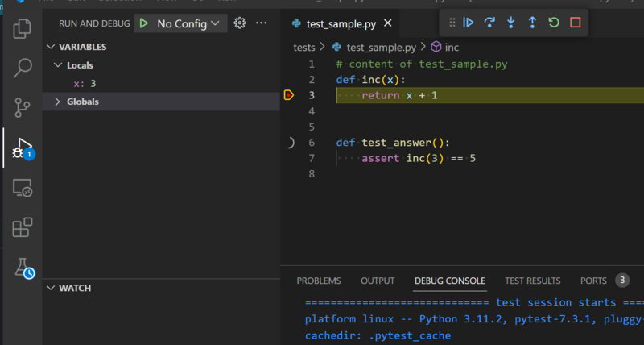The width and height of the screenshot is (644, 345).
Task: Click the 'def inc(x):' code line
Action: [x=370, y=80]
